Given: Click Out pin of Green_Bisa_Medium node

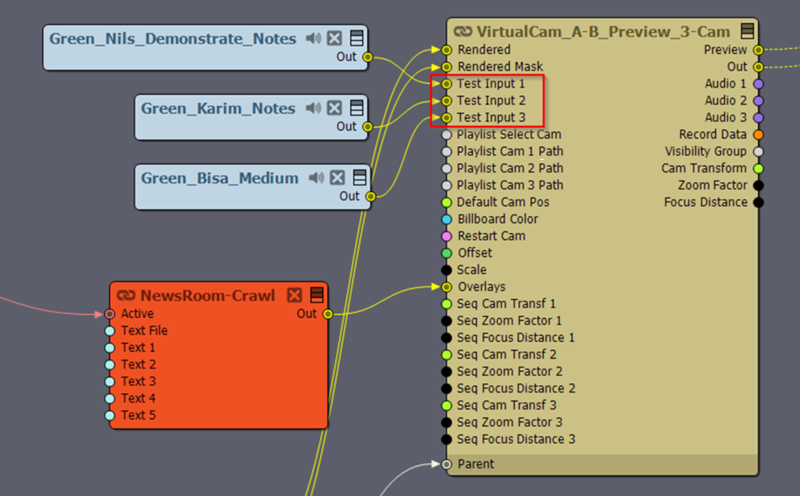Looking at the screenshot, I should coord(370,196).
